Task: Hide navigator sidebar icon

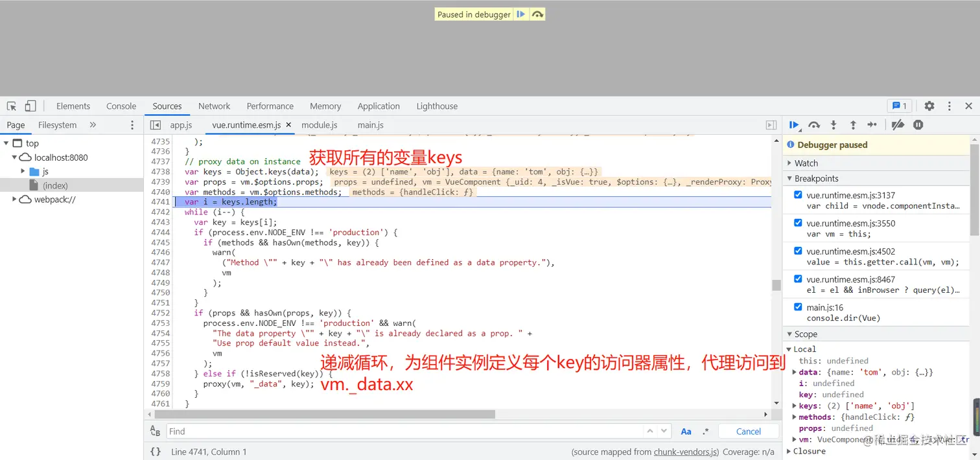Action: point(156,125)
